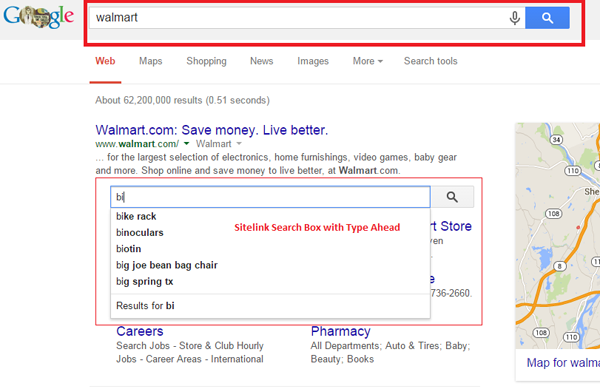Click the Google doodle logo
The height and width of the screenshot is (389, 600).
[x=38, y=16]
